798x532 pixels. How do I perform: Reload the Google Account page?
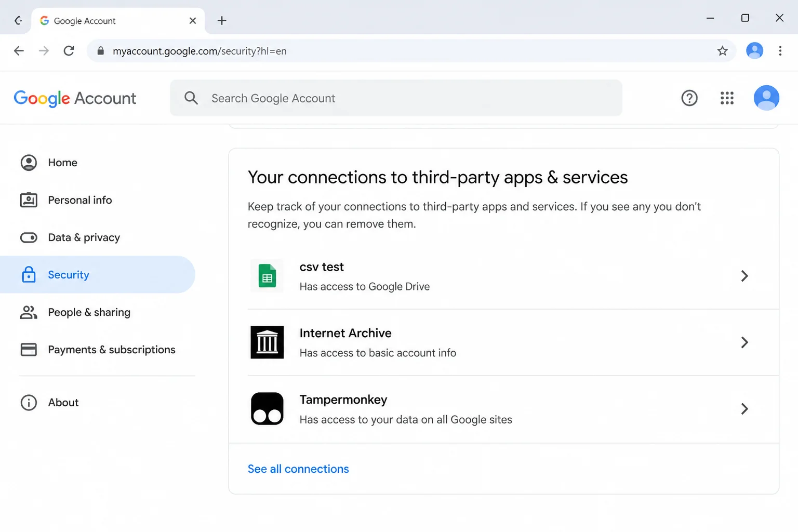tap(69, 51)
